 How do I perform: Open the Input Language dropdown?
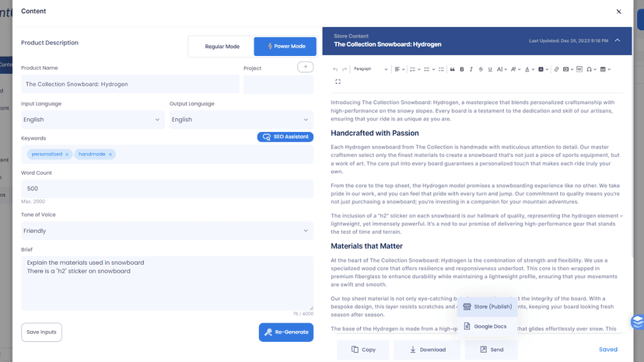[x=93, y=120]
